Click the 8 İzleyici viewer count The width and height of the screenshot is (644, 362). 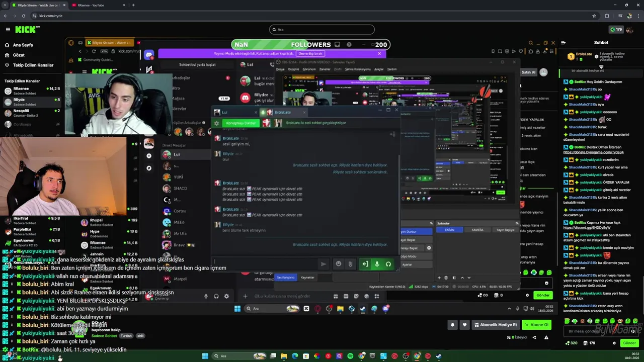pos(517,337)
